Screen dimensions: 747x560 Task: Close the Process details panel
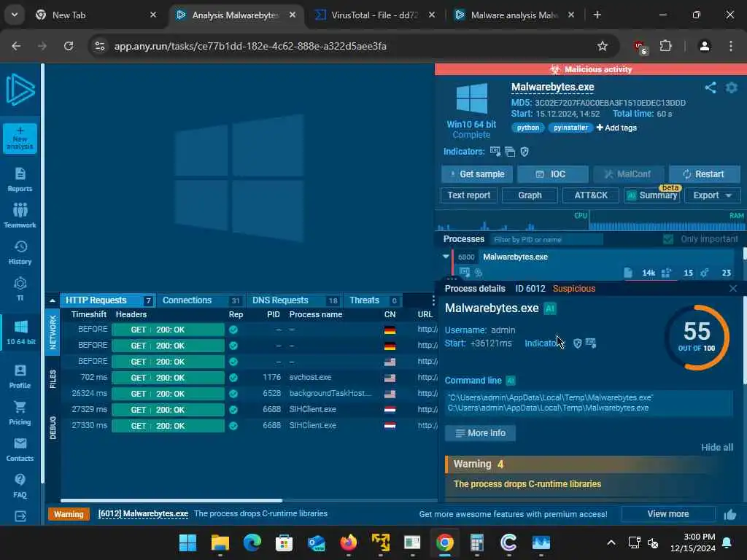(x=732, y=289)
